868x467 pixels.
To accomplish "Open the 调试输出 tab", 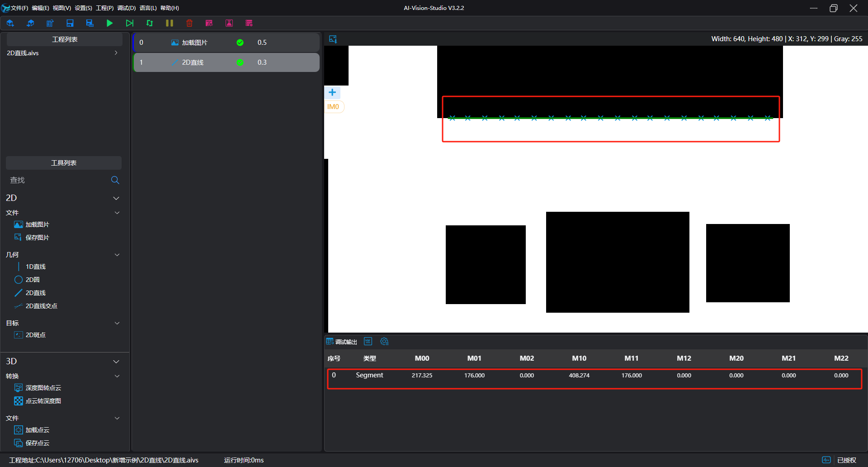I will [x=342, y=342].
